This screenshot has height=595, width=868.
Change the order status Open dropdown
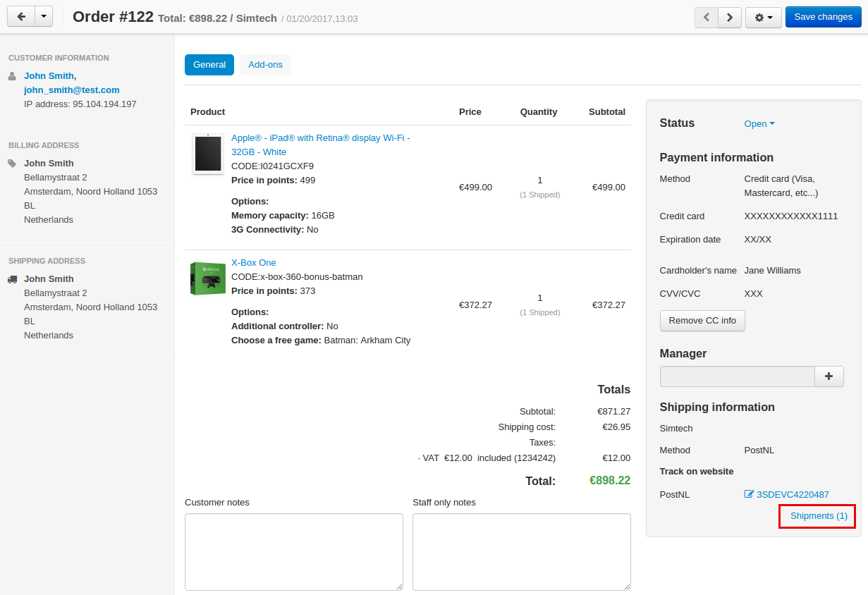[759, 123]
